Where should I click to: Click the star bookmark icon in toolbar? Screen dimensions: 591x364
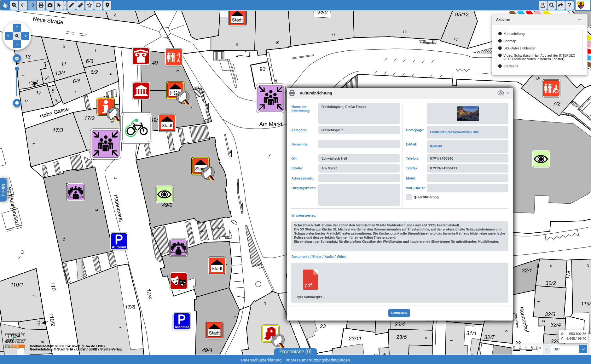pos(90,5)
